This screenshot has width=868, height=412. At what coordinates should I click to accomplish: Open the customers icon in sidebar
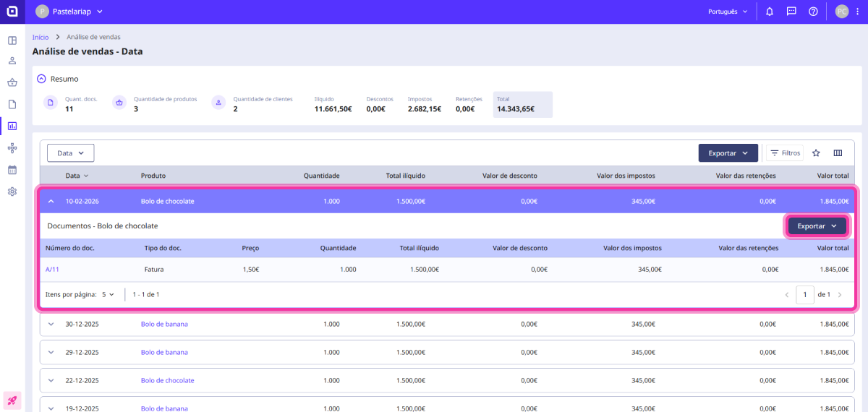[x=12, y=61]
